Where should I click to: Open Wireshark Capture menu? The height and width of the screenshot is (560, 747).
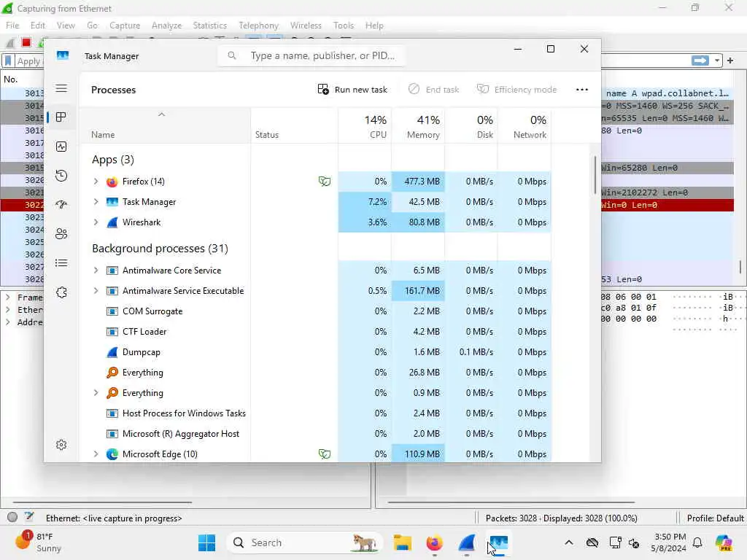(x=125, y=26)
